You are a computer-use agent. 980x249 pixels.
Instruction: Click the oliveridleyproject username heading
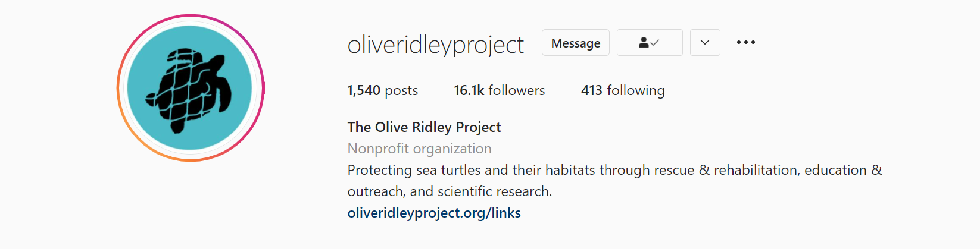pyautogui.click(x=435, y=45)
